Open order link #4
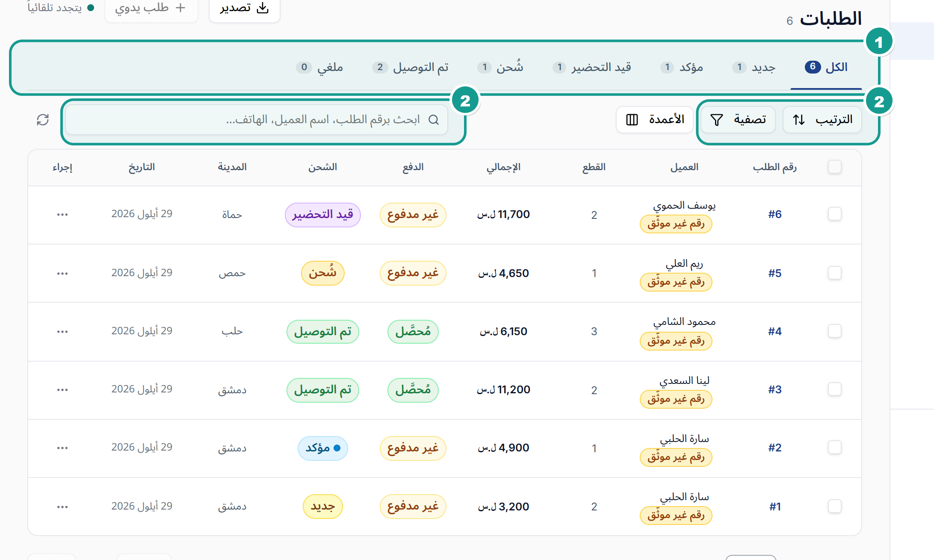This screenshot has height=560, width=934. point(774,331)
